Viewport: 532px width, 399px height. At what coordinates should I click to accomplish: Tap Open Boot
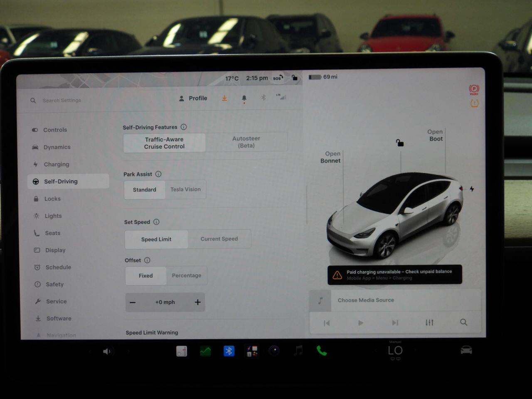click(x=435, y=135)
